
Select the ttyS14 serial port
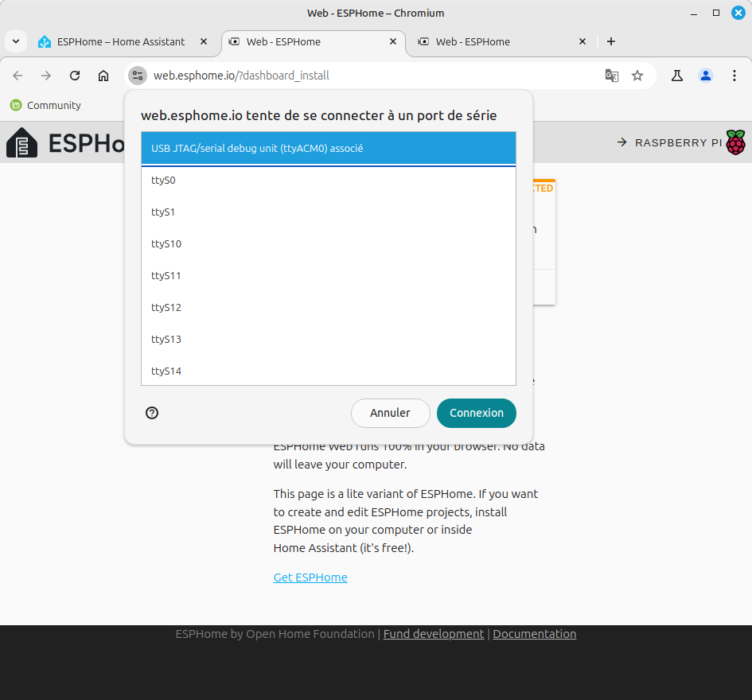(x=329, y=371)
